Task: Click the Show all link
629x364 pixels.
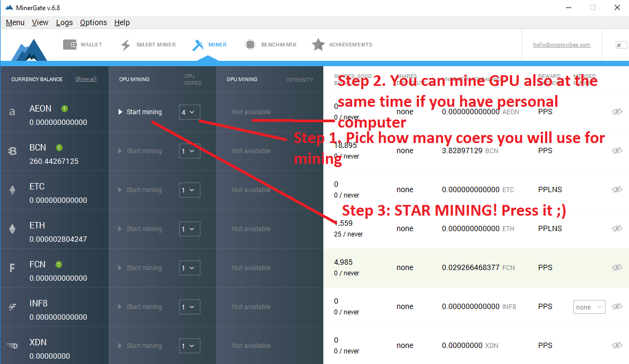Action: point(86,79)
